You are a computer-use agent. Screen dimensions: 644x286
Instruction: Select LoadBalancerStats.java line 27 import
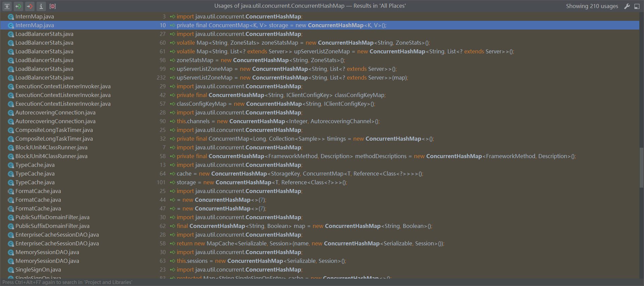coord(320,34)
